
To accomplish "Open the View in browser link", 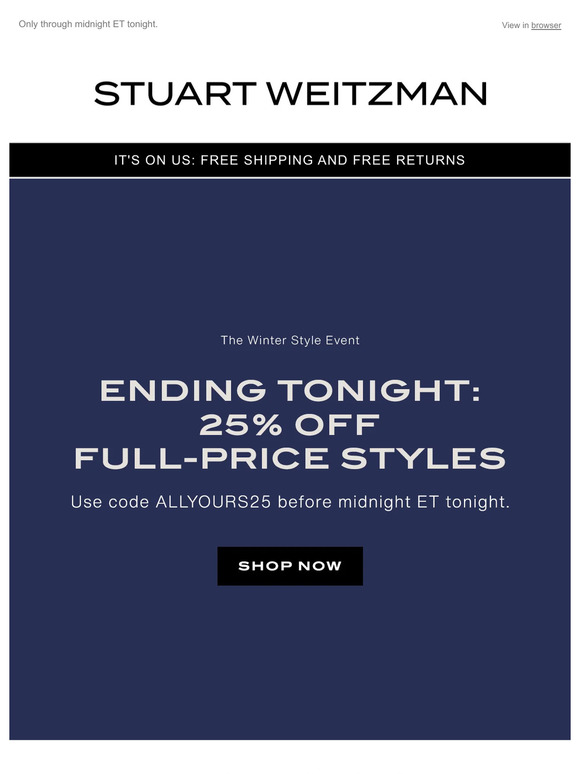I will (x=531, y=25).
